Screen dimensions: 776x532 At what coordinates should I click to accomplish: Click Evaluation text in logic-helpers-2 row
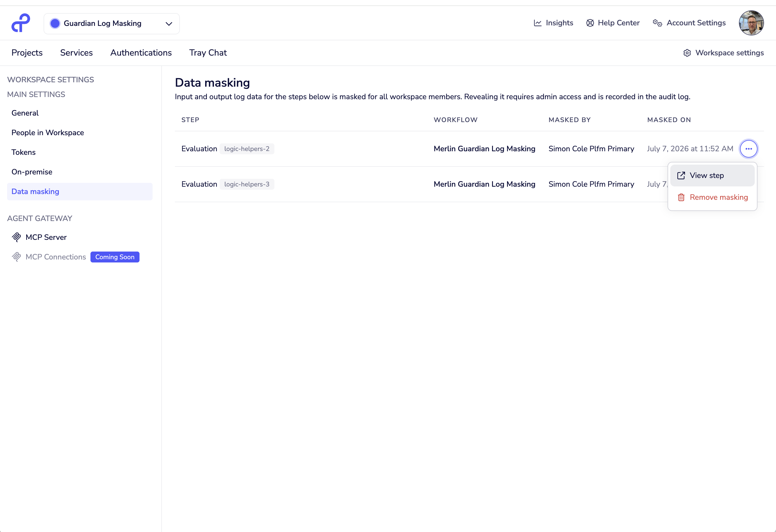point(199,149)
